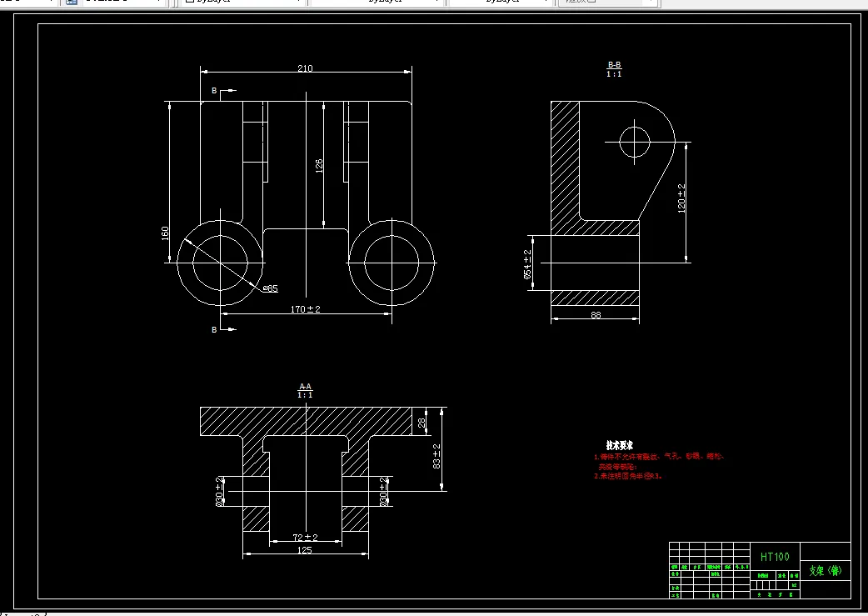868x616 pixels.
Task: Select the 170±2 center distance dimension
Action: pyautogui.click(x=306, y=309)
